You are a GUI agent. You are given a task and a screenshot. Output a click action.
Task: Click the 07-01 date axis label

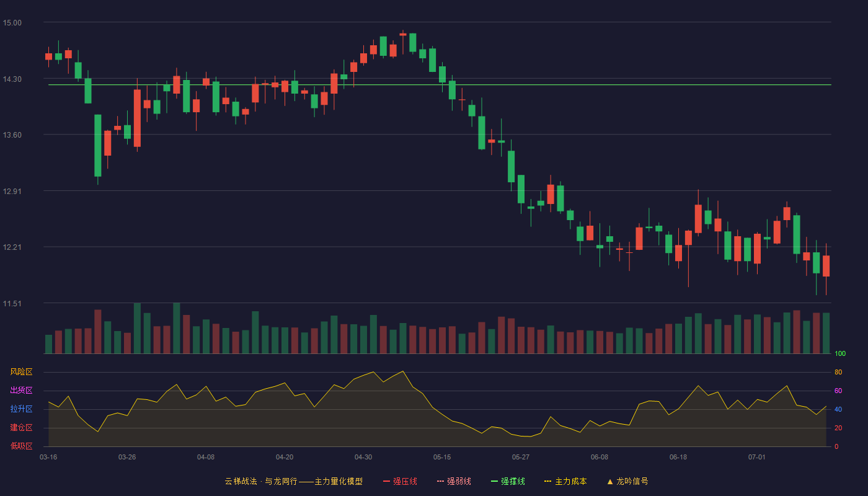point(757,457)
